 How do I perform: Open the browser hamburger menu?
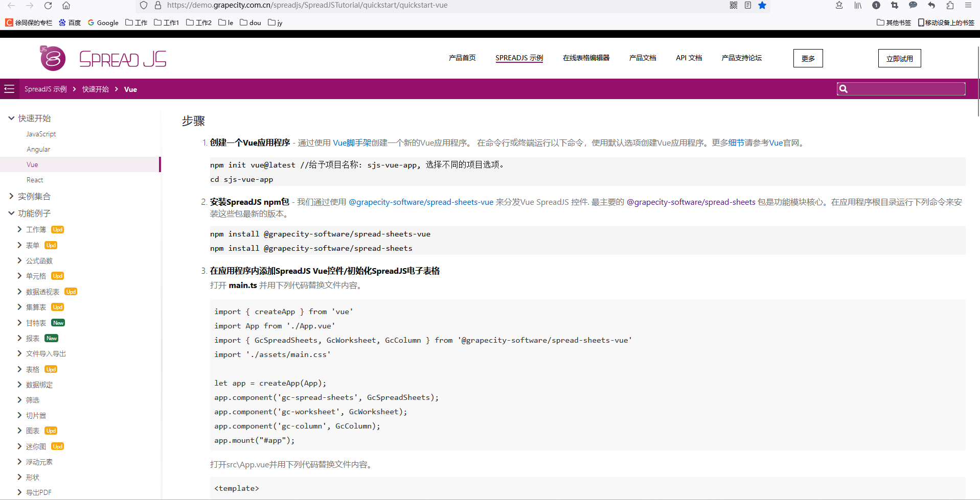[x=968, y=5]
